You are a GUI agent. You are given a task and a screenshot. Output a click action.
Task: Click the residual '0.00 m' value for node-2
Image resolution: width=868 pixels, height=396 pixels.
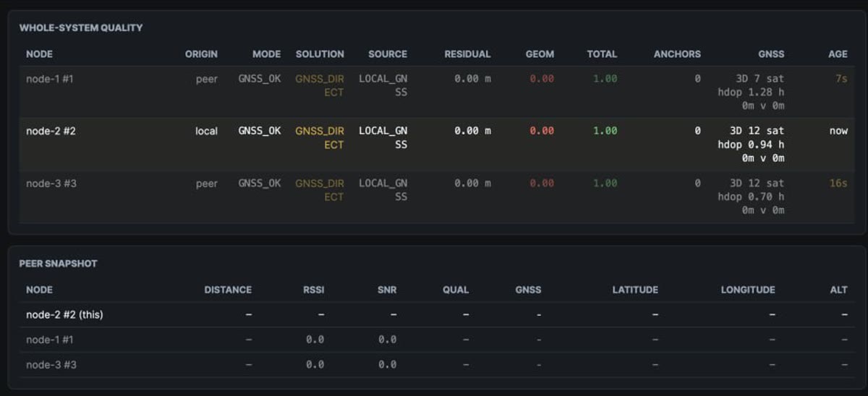click(x=472, y=131)
